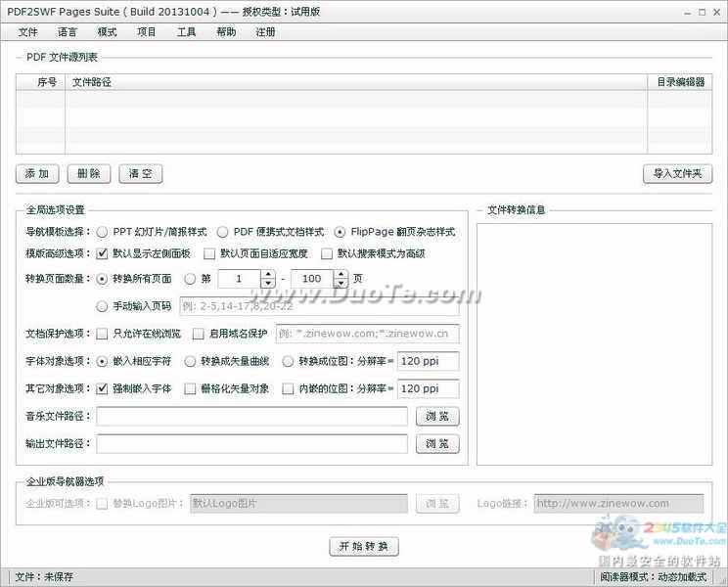728x587 pixels.
Task: Uncheck 默认显示左侧面板 checkbox
Action: tap(102, 253)
